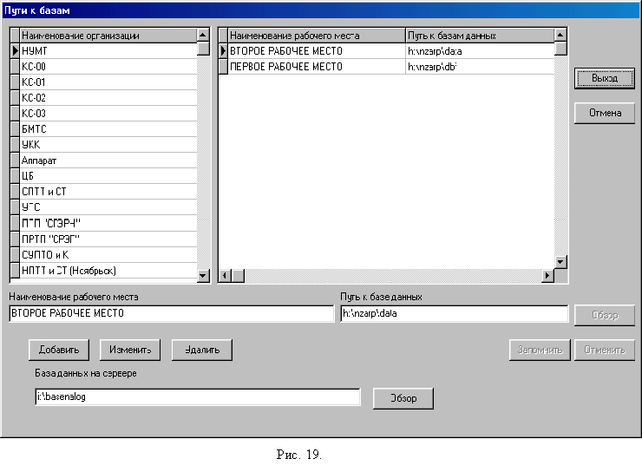Select organization row Аппарат

point(109,160)
